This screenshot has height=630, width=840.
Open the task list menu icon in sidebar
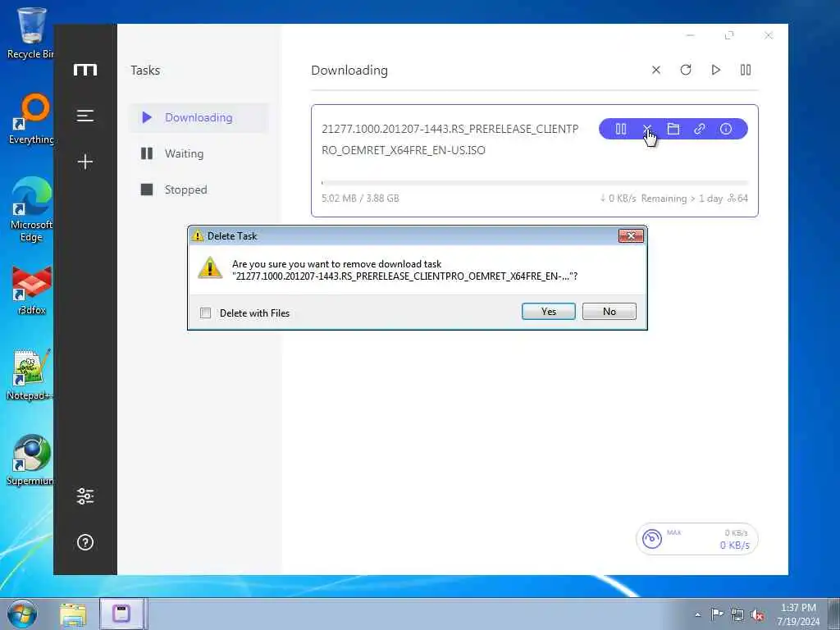point(85,115)
